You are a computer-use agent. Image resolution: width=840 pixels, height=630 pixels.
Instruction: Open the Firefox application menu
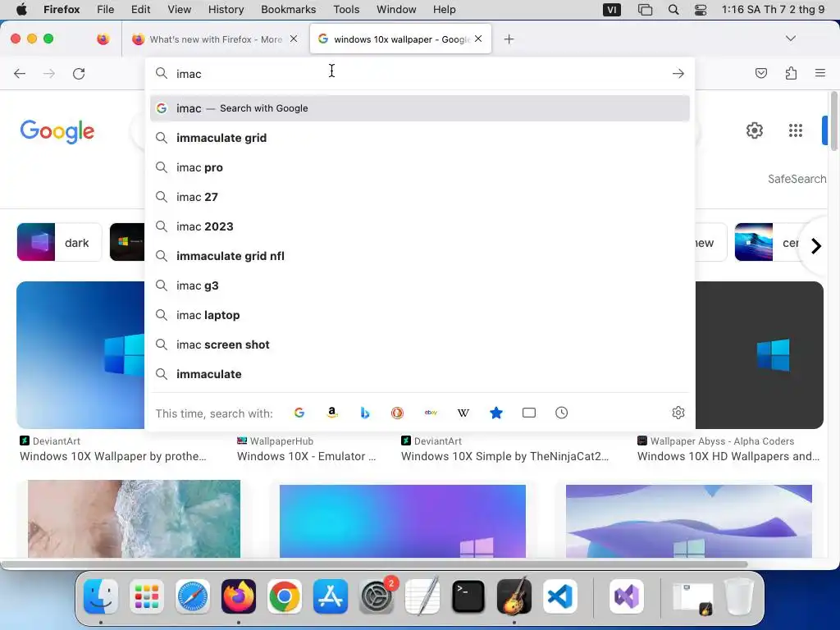click(x=820, y=73)
